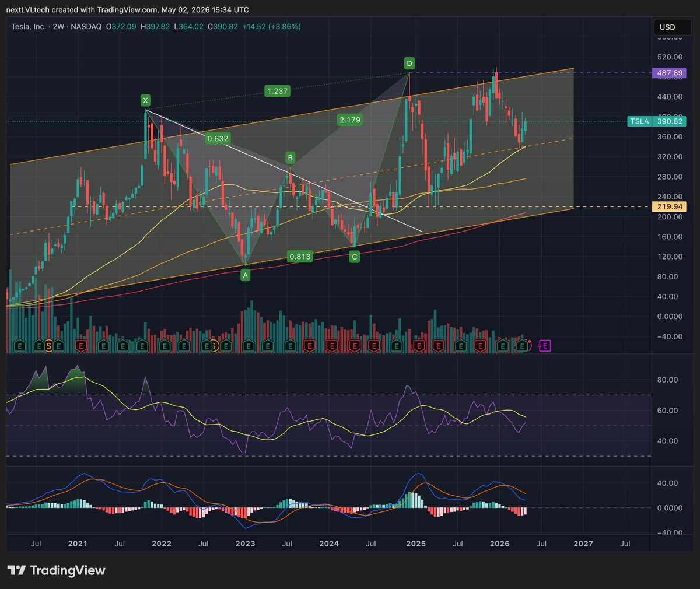Open the green earnings marker at July 2021
This screenshot has width=700, height=589.
point(123,346)
